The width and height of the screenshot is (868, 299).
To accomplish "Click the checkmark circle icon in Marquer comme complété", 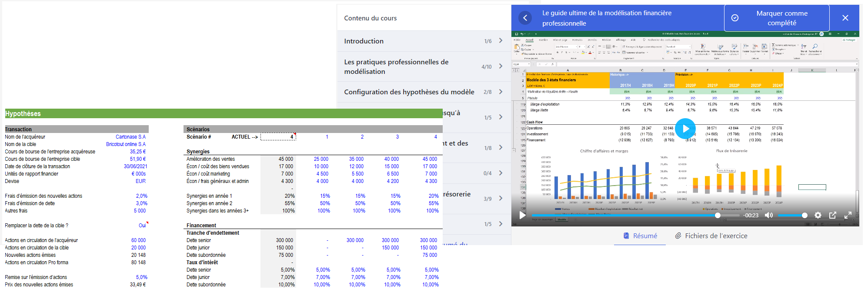I will (735, 18).
